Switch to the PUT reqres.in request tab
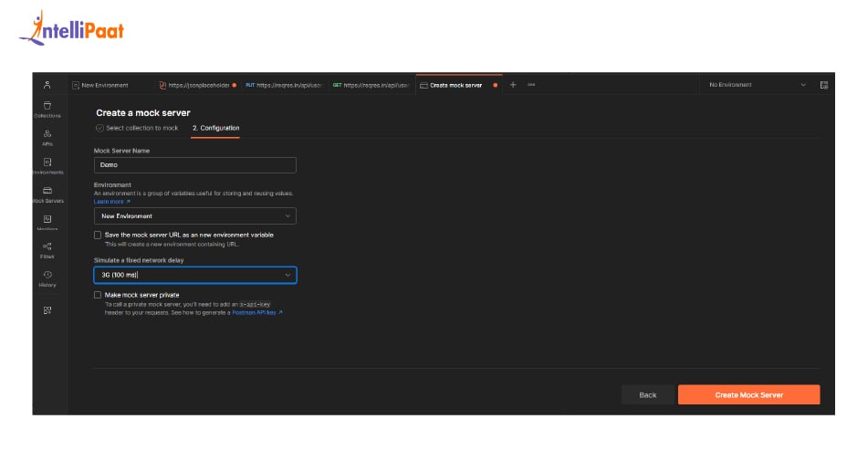868x461 pixels. [x=284, y=85]
